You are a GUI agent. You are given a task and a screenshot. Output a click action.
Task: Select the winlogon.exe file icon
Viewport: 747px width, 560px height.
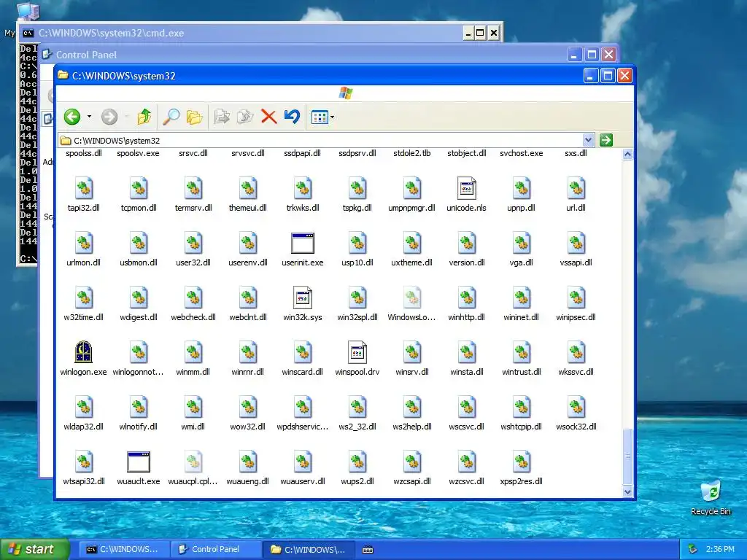pos(83,352)
